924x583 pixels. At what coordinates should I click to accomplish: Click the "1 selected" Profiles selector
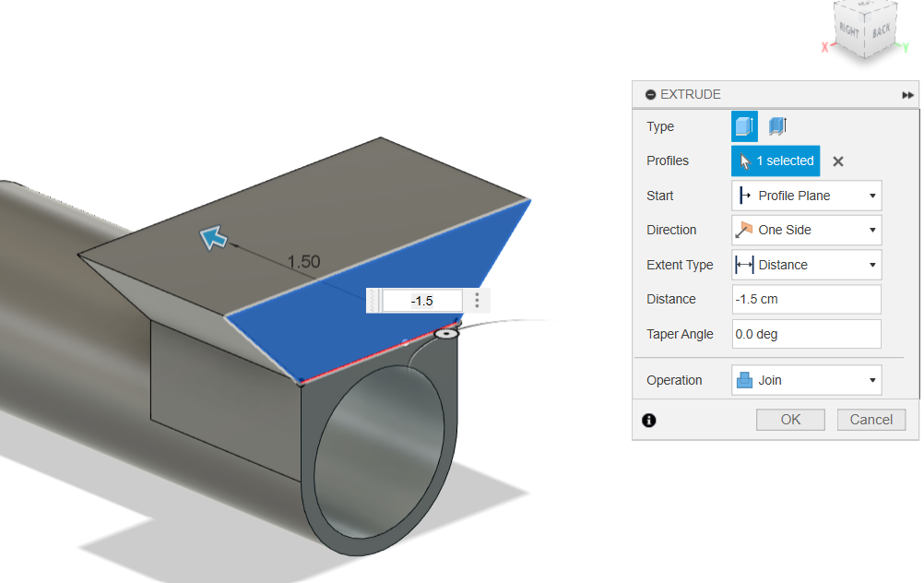(x=775, y=161)
